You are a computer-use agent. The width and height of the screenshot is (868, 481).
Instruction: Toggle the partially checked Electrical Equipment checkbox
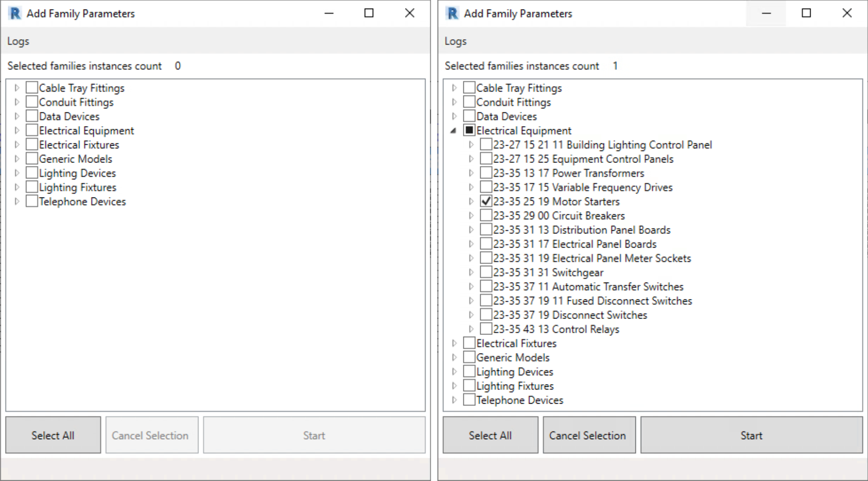[469, 130]
